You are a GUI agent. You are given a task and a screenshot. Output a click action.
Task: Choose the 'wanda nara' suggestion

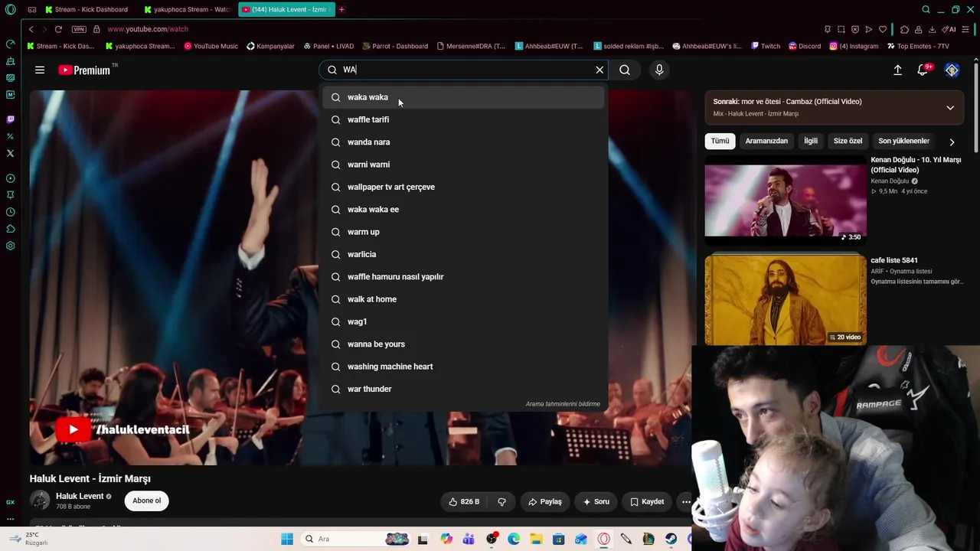tap(463, 142)
